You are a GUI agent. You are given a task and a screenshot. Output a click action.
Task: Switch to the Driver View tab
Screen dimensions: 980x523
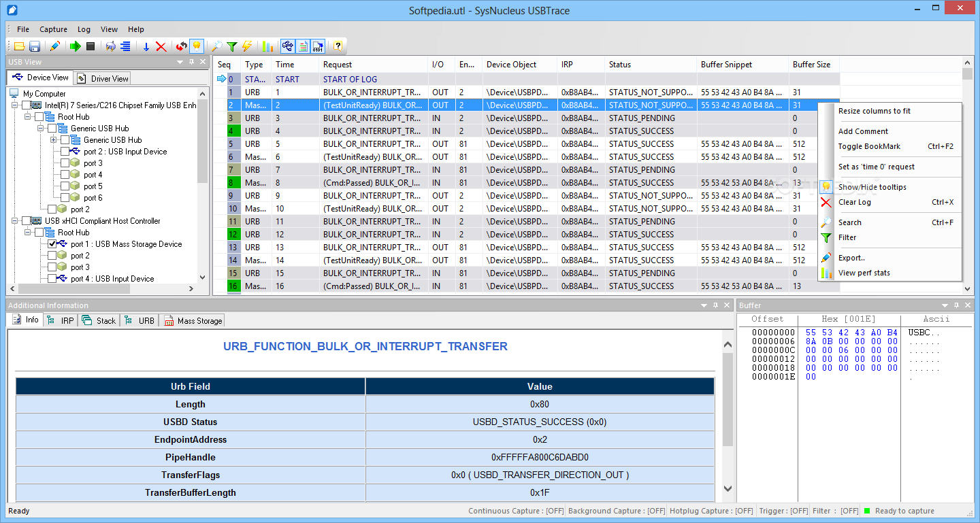pos(102,78)
